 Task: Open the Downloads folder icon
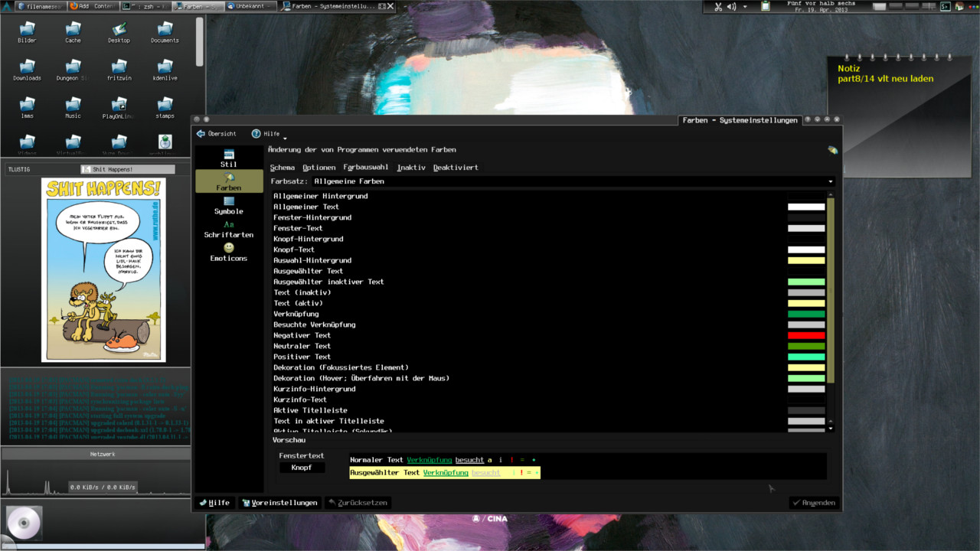coord(27,70)
